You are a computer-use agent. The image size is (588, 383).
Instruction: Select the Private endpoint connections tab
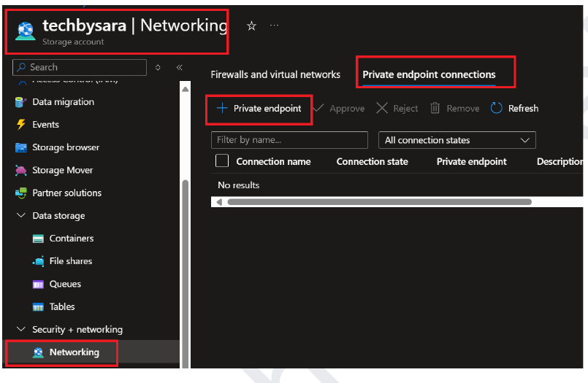pos(429,74)
